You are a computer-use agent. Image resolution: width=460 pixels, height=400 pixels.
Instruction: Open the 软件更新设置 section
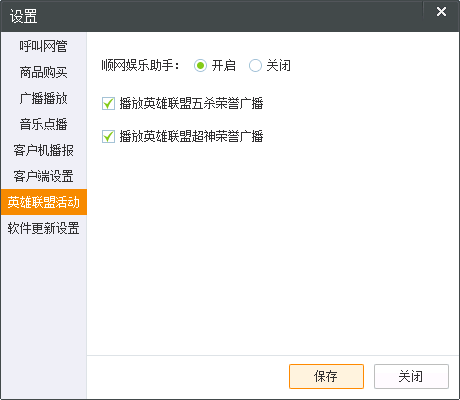(x=43, y=228)
